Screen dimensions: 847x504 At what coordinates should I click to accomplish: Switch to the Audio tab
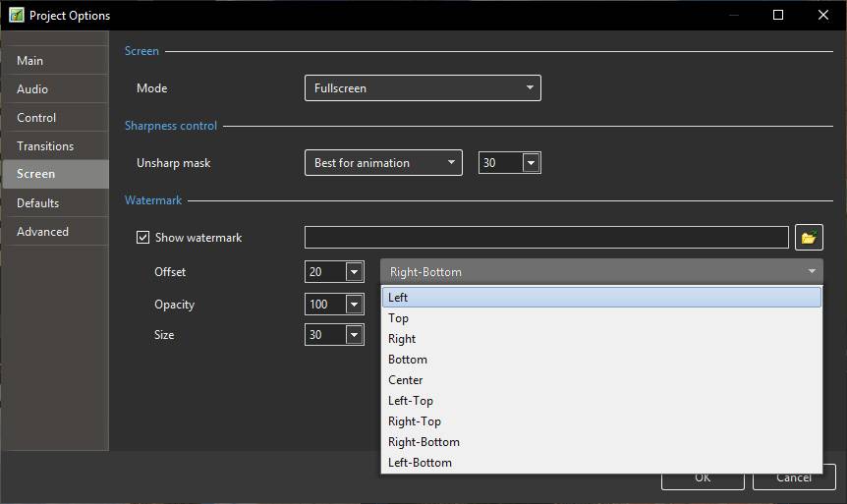point(56,89)
